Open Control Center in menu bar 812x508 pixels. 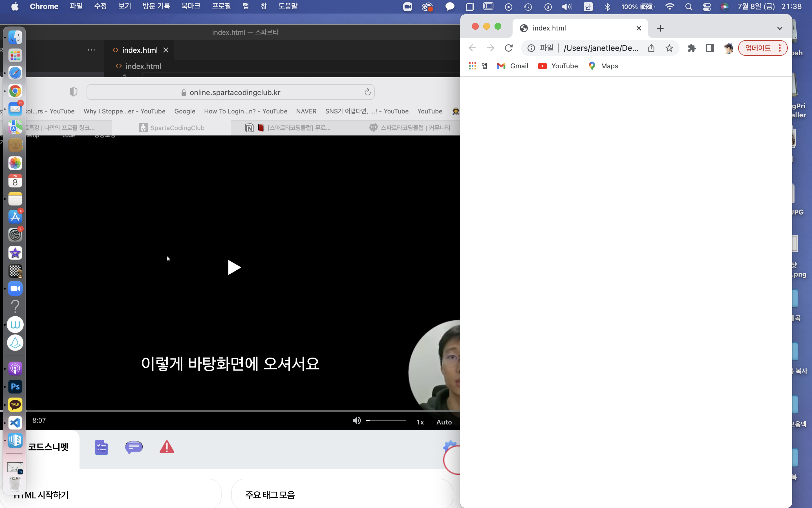707,7
